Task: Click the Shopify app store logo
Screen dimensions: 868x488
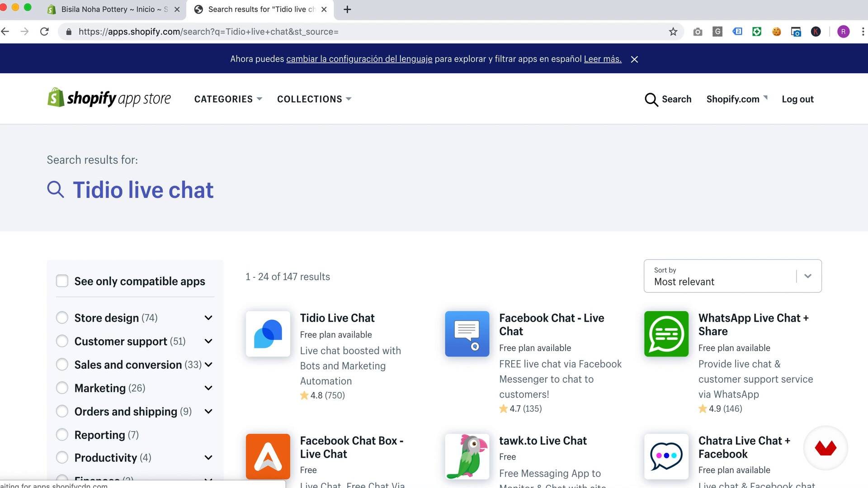Action: (x=109, y=98)
